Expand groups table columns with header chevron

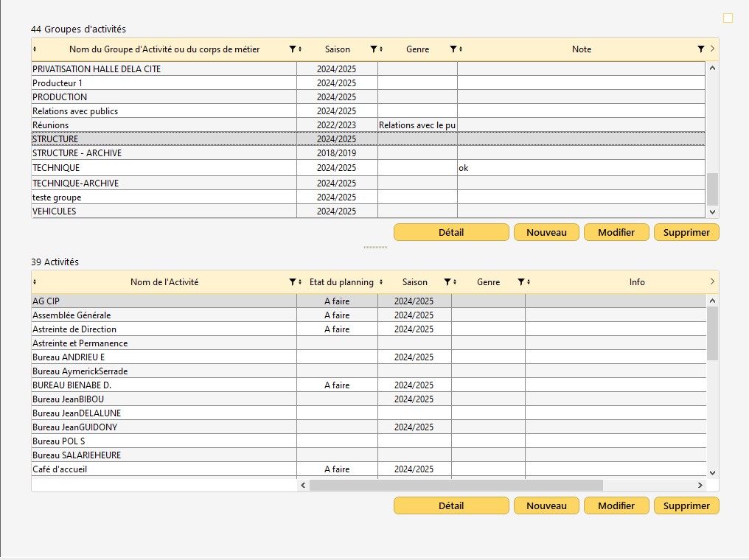click(x=712, y=49)
